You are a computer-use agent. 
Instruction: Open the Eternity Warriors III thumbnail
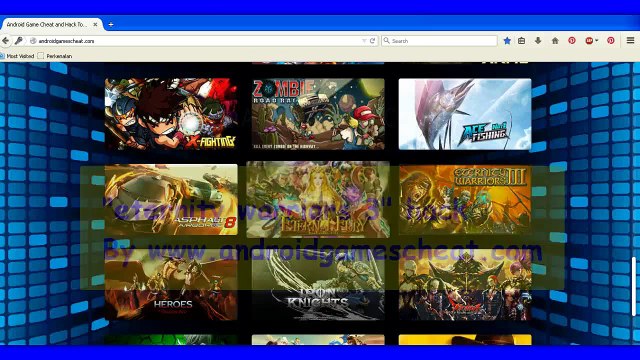tap(465, 200)
